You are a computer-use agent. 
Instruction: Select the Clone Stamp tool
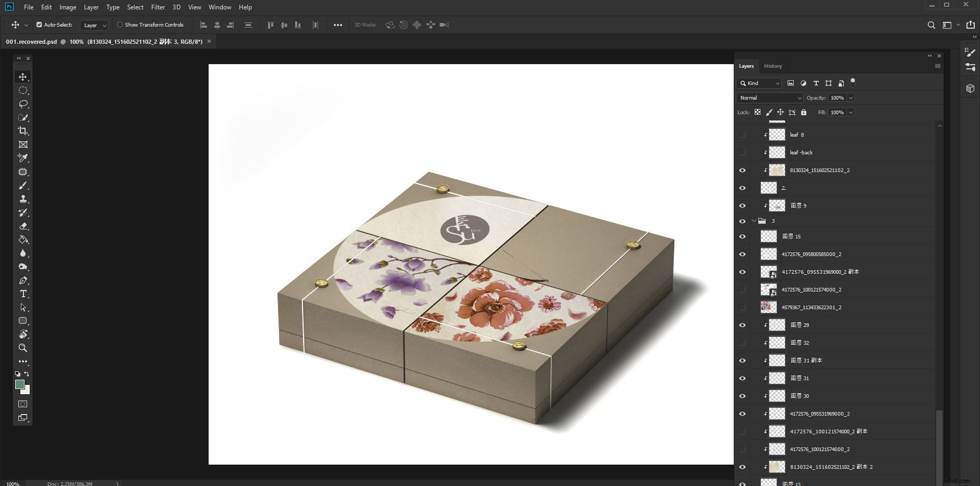click(x=23, y=199)
